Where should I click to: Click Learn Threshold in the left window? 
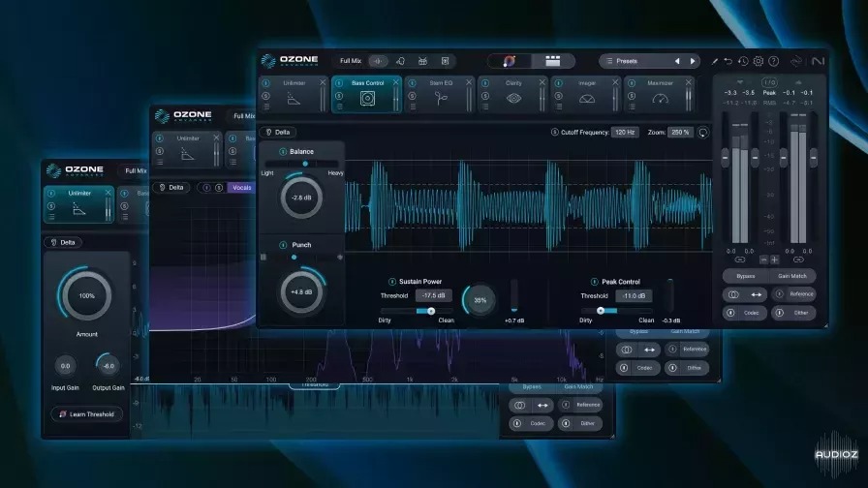click(87, 413)
